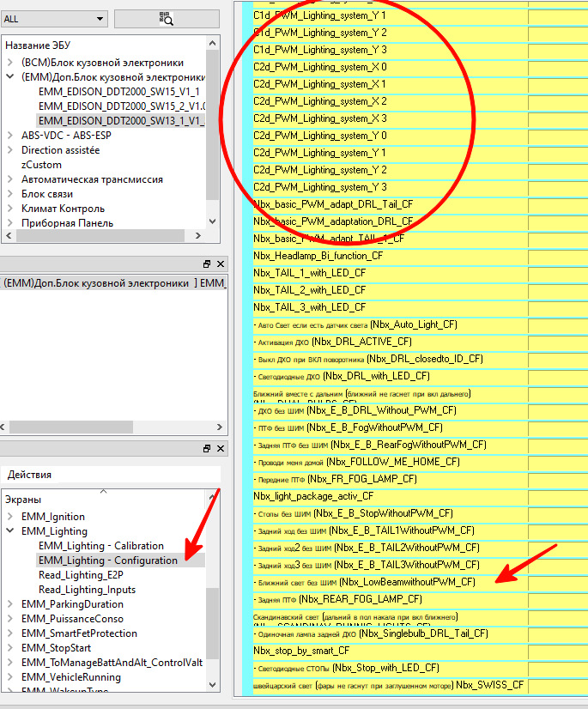
Task: Open the ALL filter dropdown
Action: pyautogui.click(x=54, y=18)
